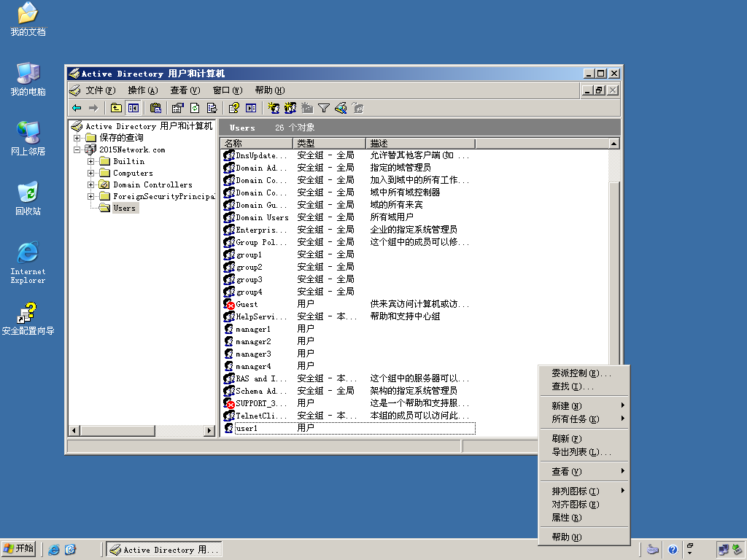Select the user1 list entry
Viewport: 747px width, 560px height.
click(x=349, y=428)
